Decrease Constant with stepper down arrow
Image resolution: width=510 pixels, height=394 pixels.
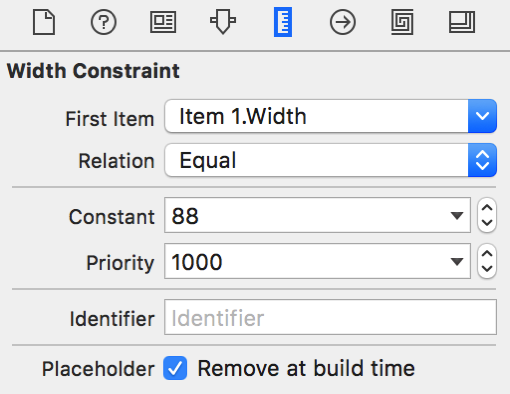pos(487,223)
